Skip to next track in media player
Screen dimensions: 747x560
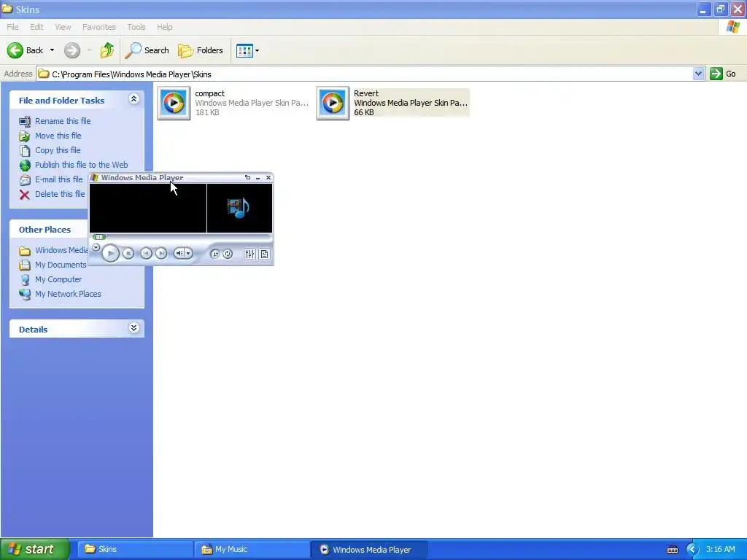click(161, 253)
